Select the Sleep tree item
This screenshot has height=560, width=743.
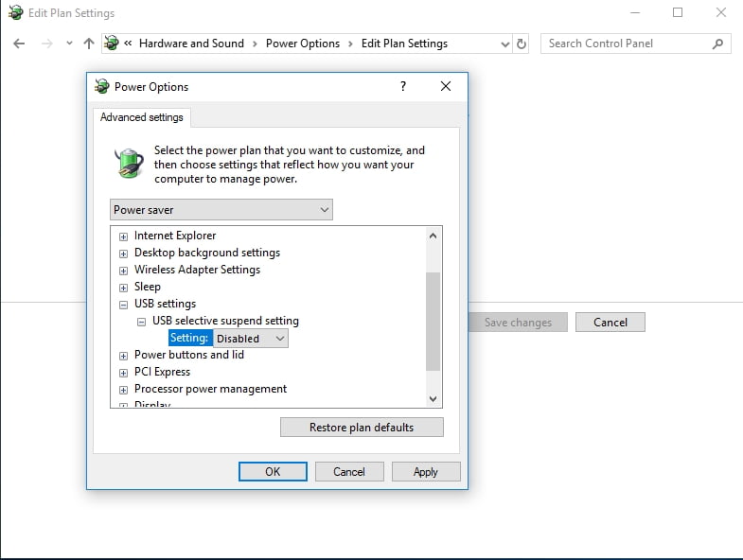click(x=148, y=287)
